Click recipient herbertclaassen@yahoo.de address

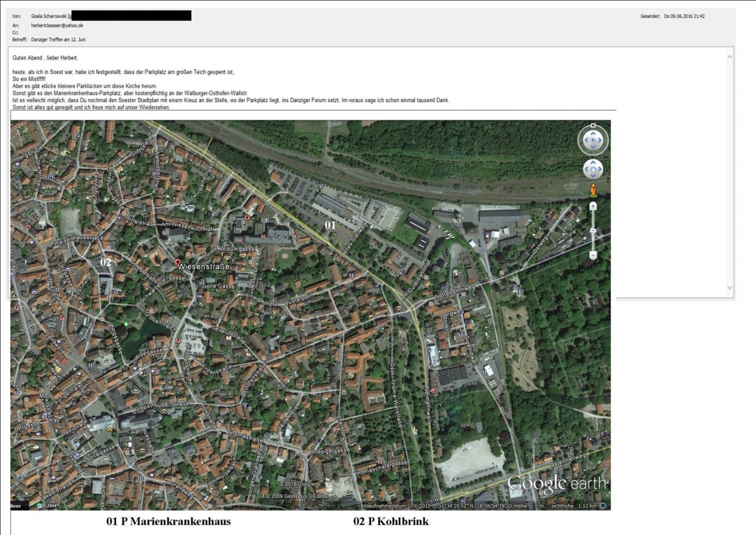(x=57, y=25)
